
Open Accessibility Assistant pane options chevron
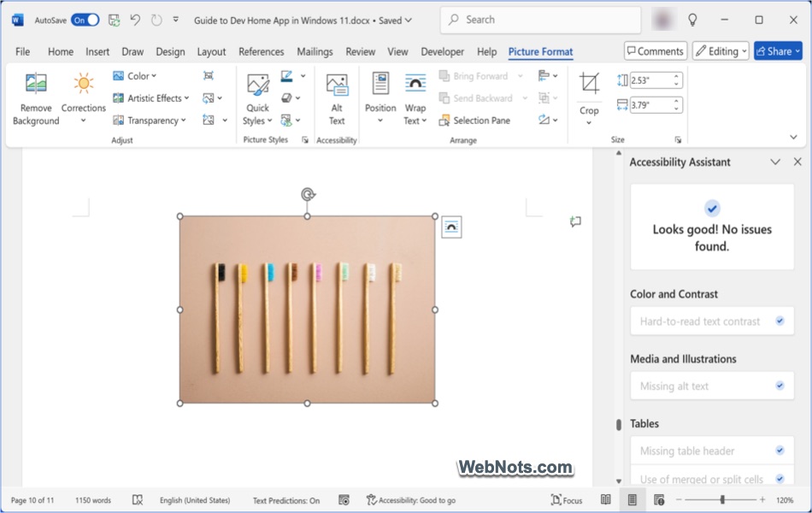[775, 162]
